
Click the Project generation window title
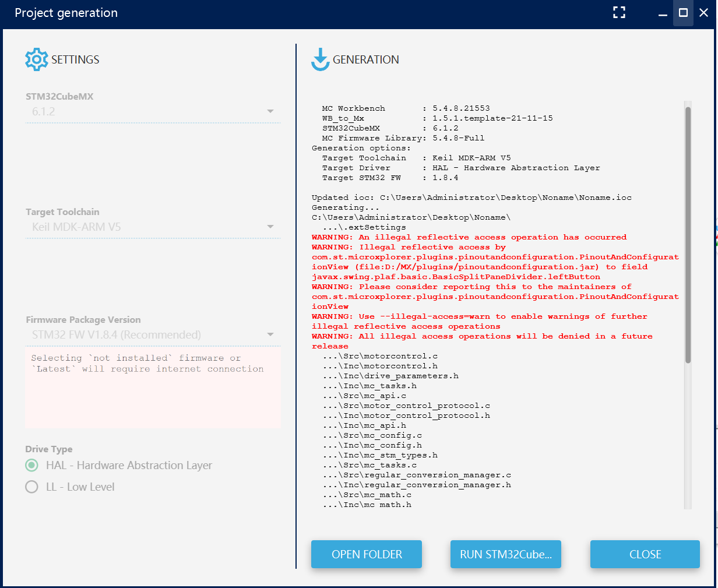tap(66, 13)
